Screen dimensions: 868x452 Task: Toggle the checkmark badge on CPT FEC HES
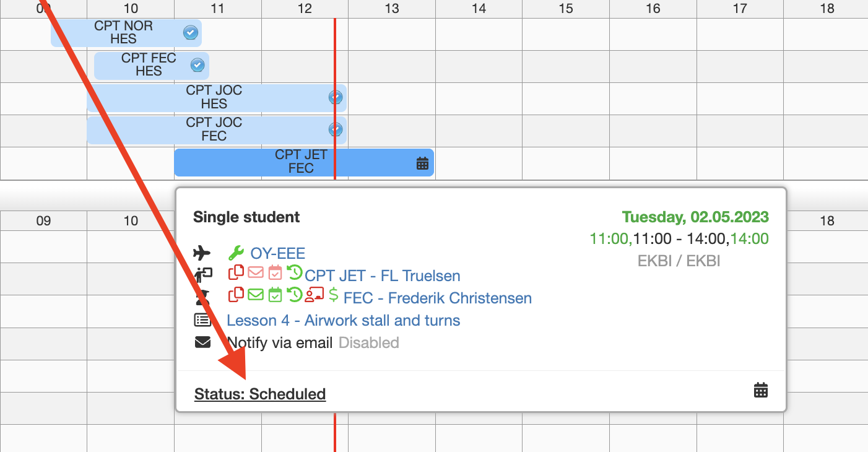coord(197,65)
